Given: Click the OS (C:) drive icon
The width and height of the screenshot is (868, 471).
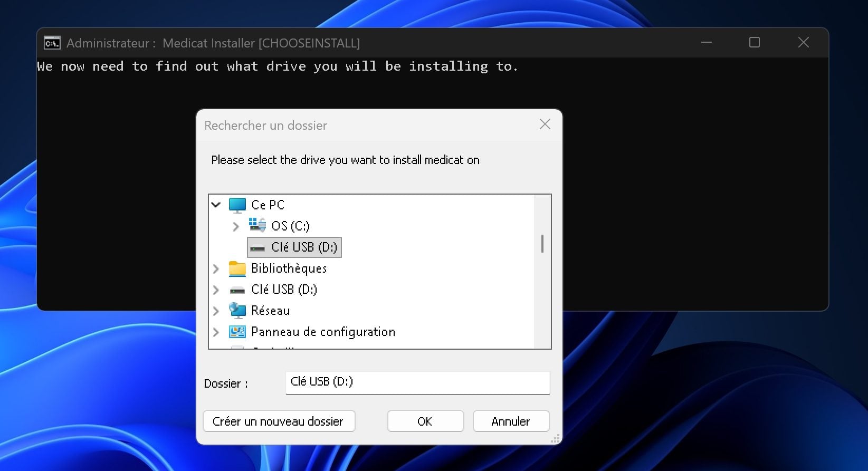Looking at the screenshot, I should [x=257, y=226].
